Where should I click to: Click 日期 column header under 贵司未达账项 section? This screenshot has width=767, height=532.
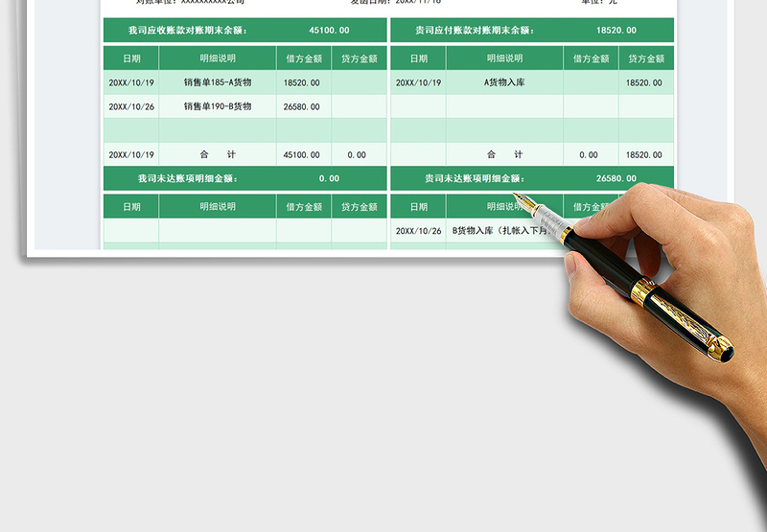pyautogui.click(x=419, y=207)
